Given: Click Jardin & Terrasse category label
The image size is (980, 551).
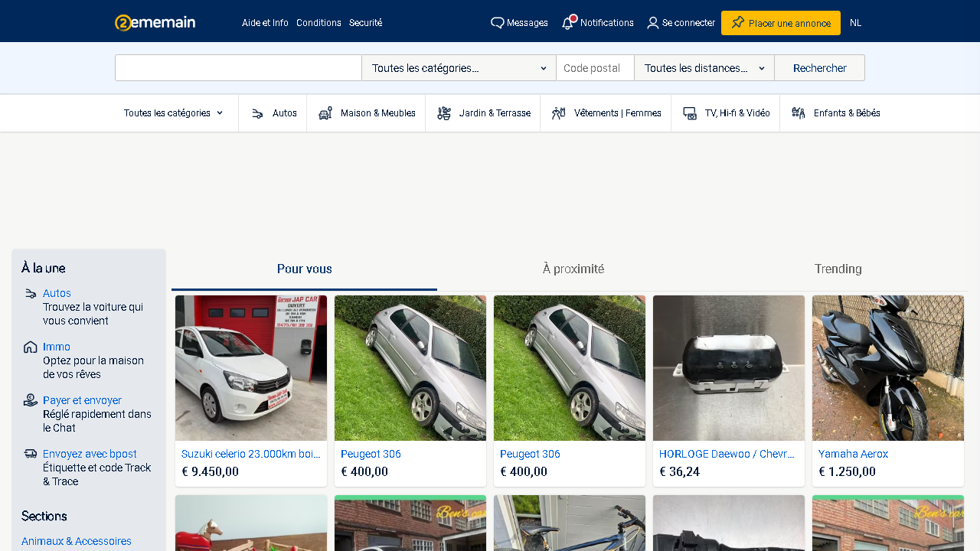Looking at the screenshot, I should pos(495,113).
